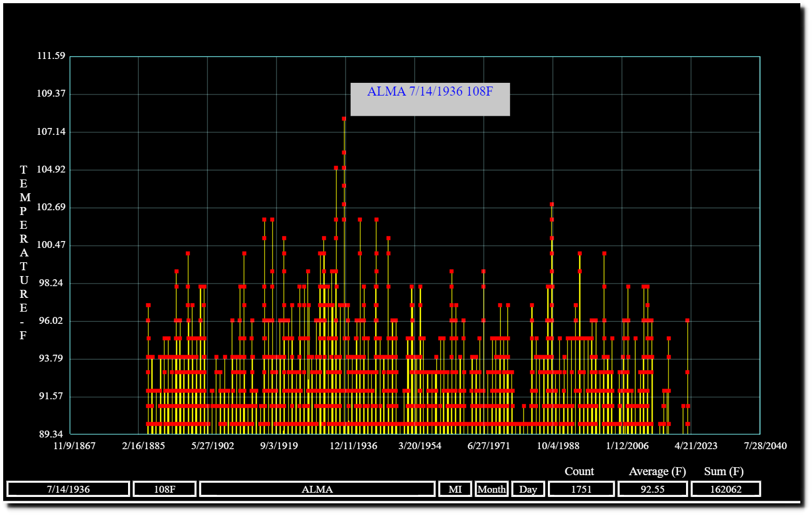Click the Month button
The width and height of the screenshot is (812, 515).
click(x=492, y=489)
